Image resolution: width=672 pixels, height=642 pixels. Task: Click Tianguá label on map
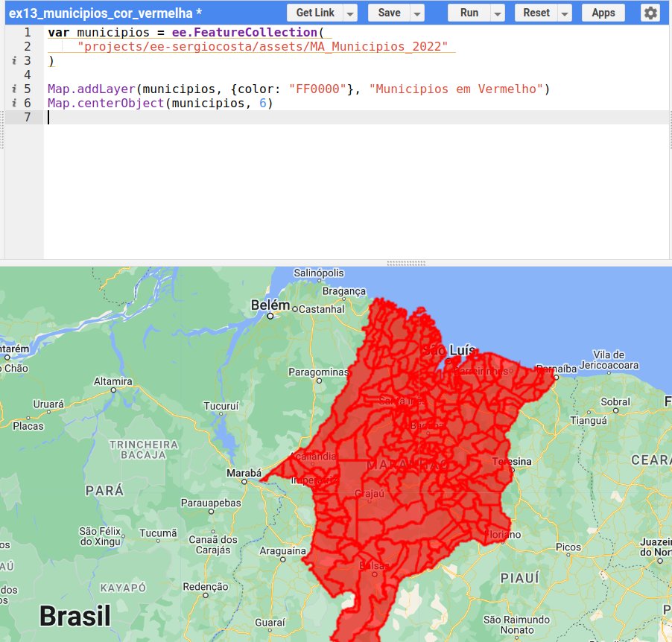click(589, 421)
